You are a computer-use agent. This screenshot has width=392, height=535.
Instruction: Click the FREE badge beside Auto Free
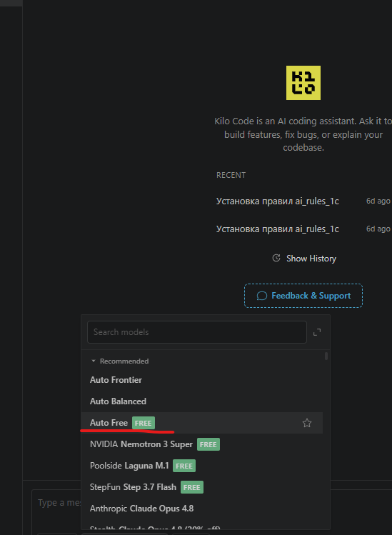pos(144,423)
